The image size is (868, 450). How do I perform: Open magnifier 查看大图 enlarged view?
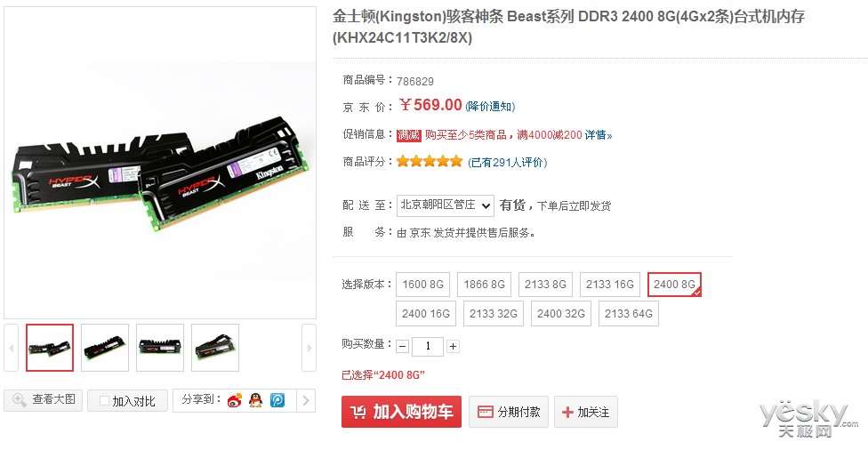pyautogui.click(x=44, y=399)
